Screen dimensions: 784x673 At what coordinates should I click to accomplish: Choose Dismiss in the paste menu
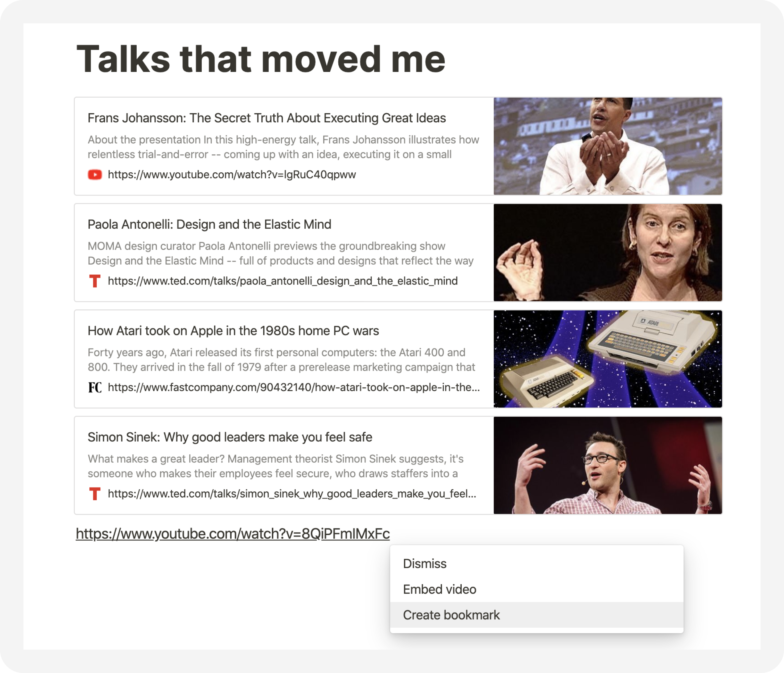pos(536,563)
